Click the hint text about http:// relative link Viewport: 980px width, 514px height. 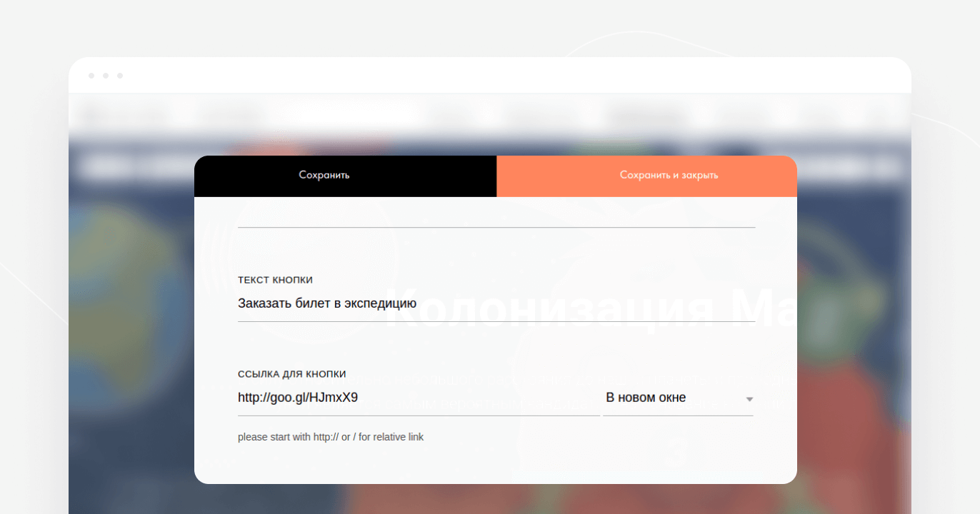pyautogui.click(x=331, y=437)
